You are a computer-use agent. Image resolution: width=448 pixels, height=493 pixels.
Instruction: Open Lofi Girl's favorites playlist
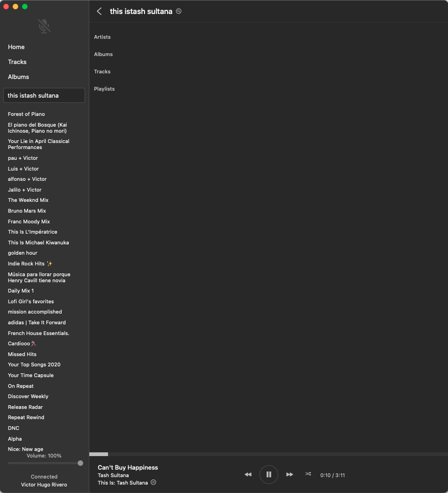coord(31,301)
